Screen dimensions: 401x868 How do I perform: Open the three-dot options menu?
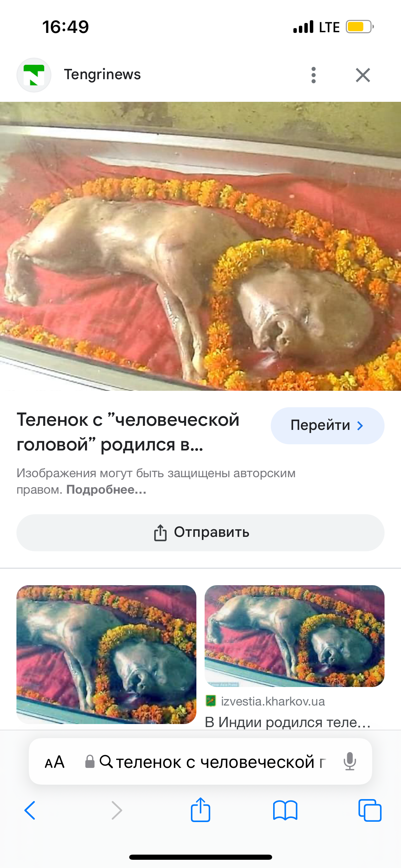click(313, 75)
